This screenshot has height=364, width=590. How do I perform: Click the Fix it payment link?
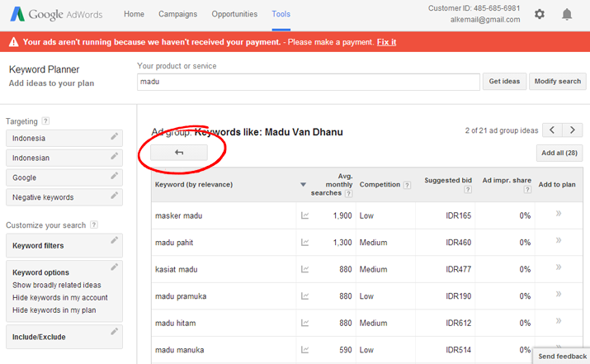point(386,42)
